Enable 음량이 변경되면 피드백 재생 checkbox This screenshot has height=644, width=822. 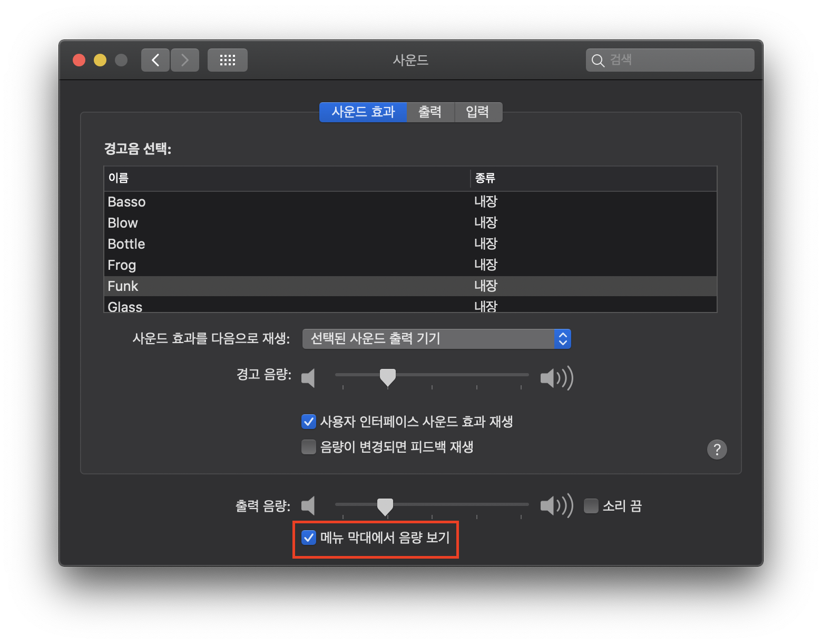(309, 447)
